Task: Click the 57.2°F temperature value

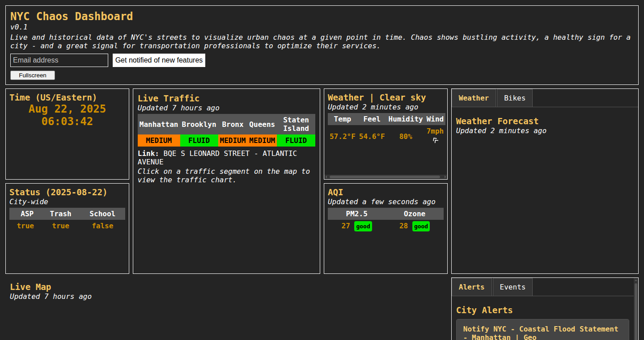Action: (x=343, y=136)
